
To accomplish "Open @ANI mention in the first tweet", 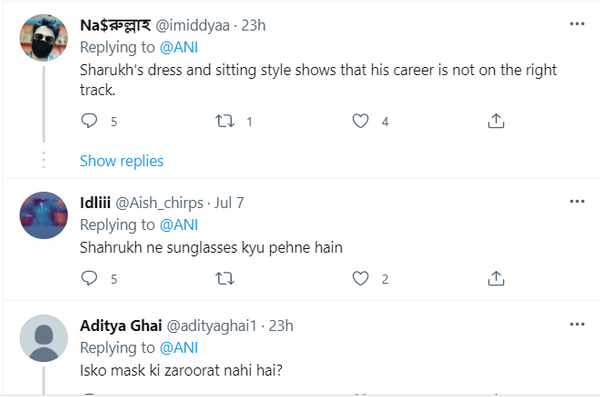I will [x=179, y=47].
